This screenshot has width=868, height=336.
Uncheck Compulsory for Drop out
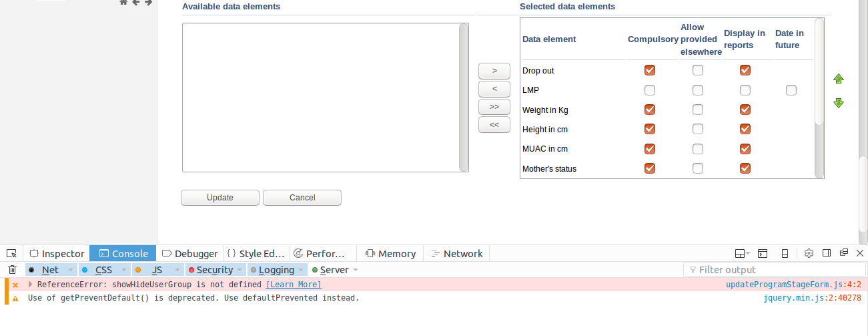coord(650,70)
